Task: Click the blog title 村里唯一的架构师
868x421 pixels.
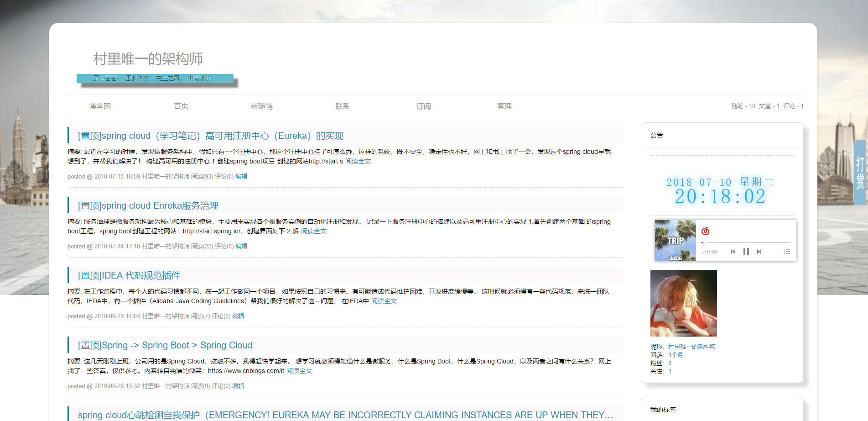Action: pyautogui.click(x=148, y=59)
